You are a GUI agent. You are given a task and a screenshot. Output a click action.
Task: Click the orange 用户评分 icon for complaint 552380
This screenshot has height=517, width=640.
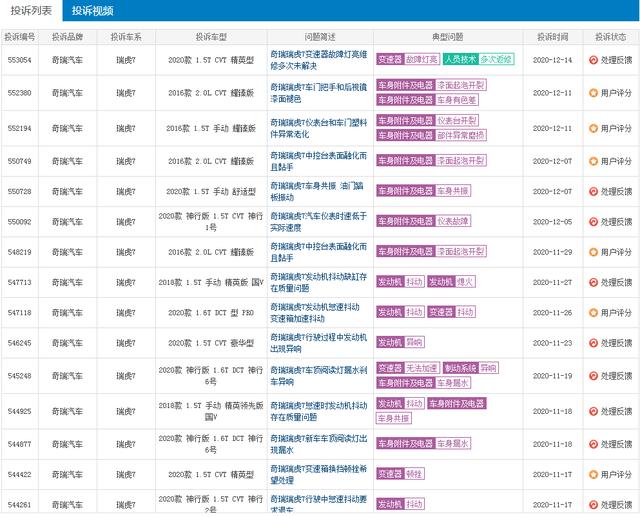click(593, 93)
